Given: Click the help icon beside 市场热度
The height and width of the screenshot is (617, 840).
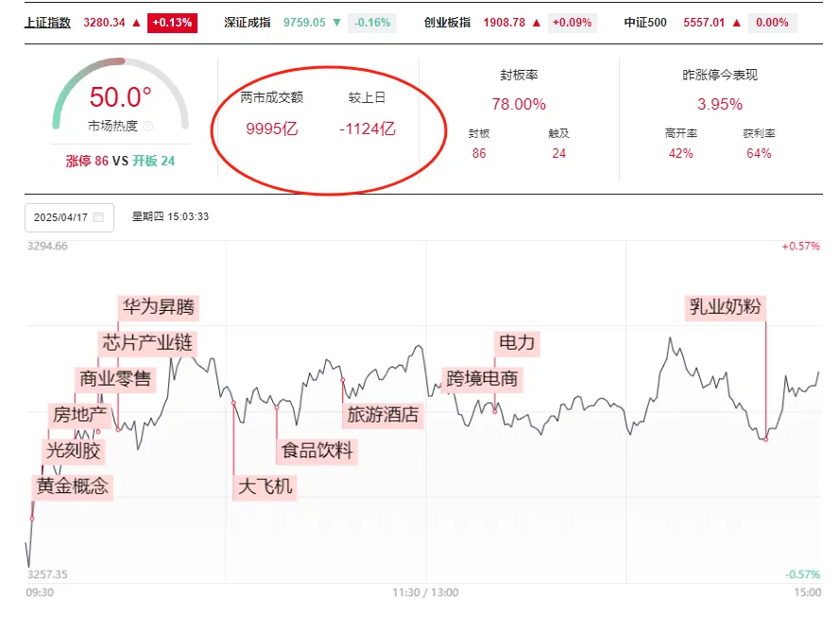Looking at the screenshot, I should coord(148,126).
